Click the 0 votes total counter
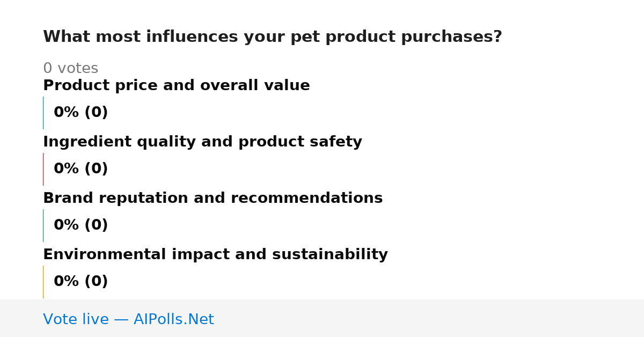This screenshot has height=337, width=644. [70, 69]
